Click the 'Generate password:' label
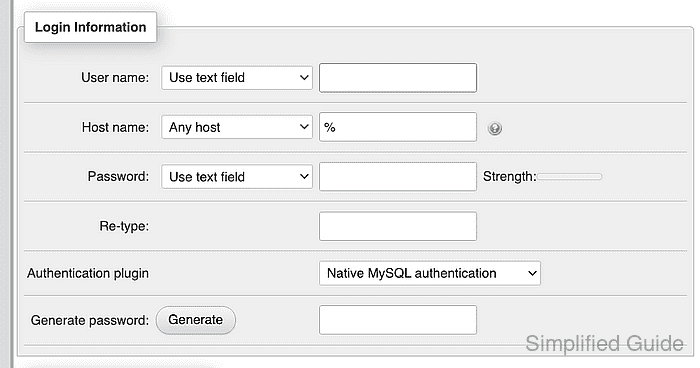Image resolution: width=700 pixels, height=368 pixels. [x=90, y=320]
